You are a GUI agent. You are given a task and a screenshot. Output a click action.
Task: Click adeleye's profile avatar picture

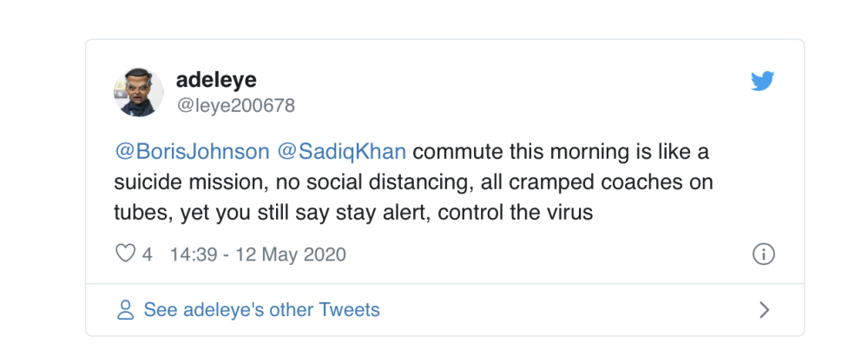click(139, 91)
